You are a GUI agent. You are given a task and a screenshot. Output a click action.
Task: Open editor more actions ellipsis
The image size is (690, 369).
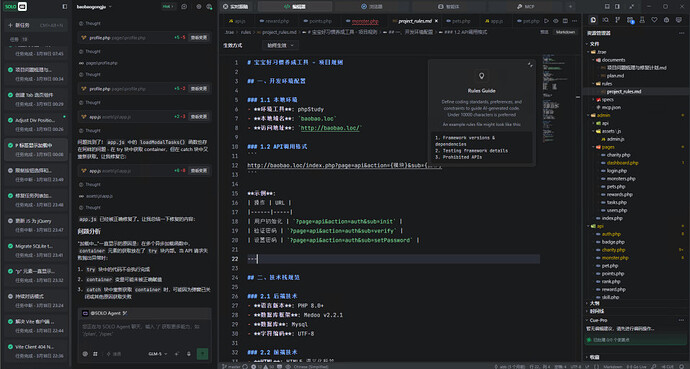tap(575, 21)
